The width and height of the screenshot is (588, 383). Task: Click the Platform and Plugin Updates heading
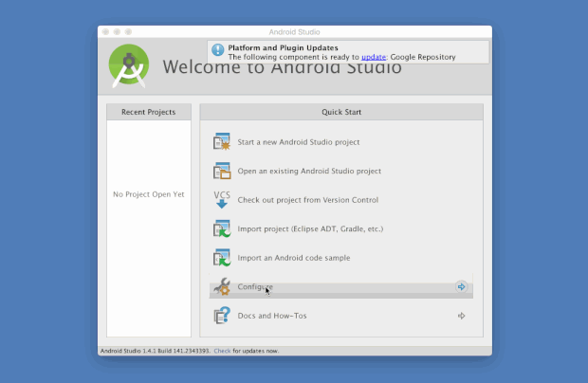point(284,47)
